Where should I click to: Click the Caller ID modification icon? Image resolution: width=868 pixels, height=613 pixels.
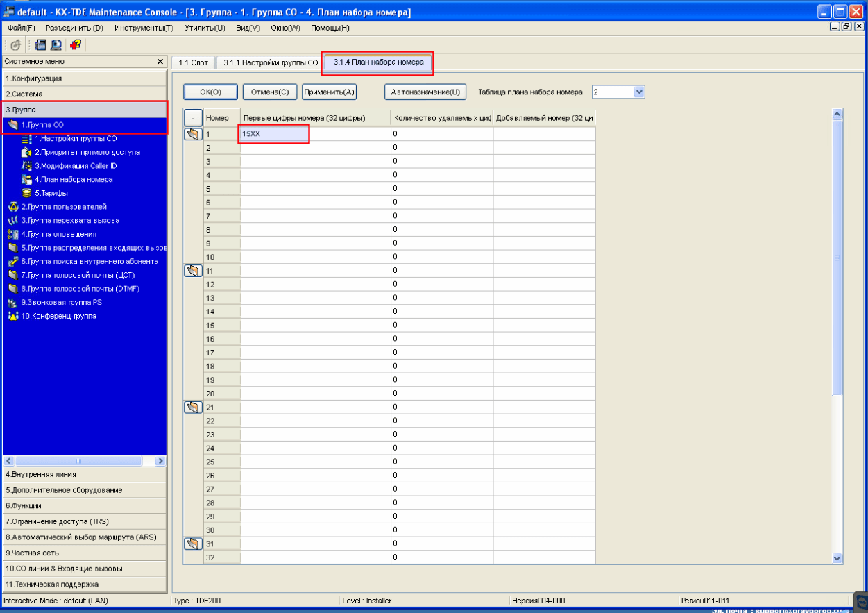[27, 166]
